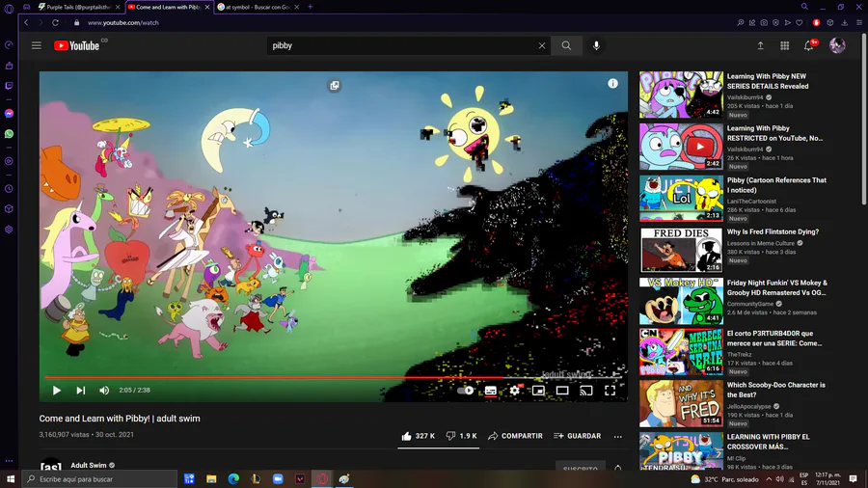
Task: Click the SUSCRITO subscription button
Action: tap(581, 467)
